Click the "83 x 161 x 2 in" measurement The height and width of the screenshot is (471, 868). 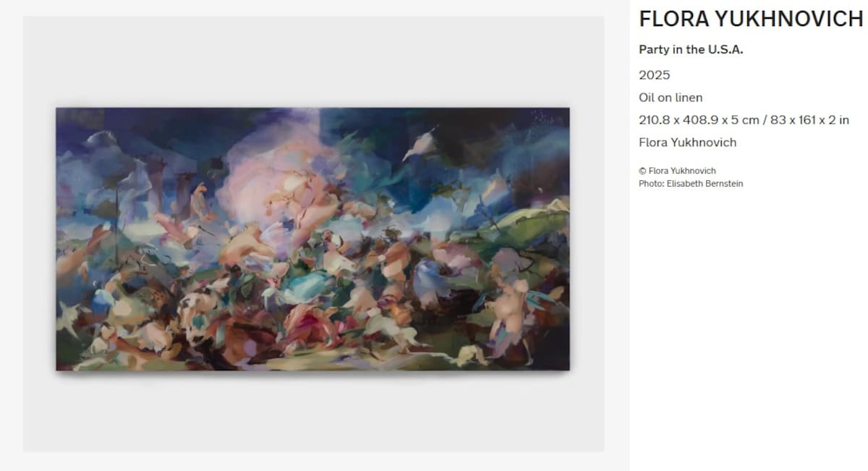click(810, 120)
